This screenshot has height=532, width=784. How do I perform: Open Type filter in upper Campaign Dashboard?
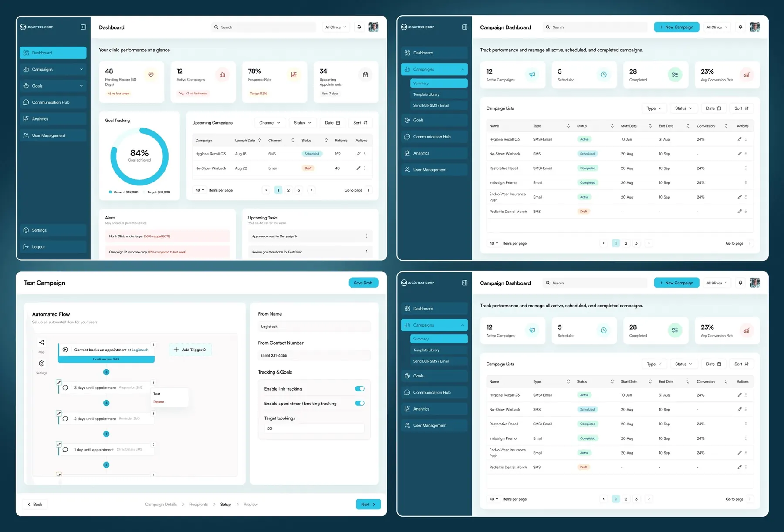(654, 108)
